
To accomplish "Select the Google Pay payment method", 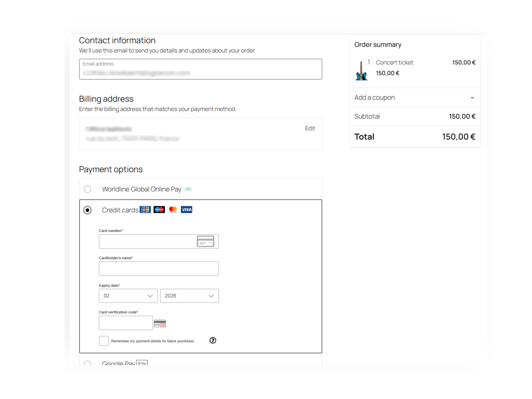I will pyautogui.click(x=87, y=364).
